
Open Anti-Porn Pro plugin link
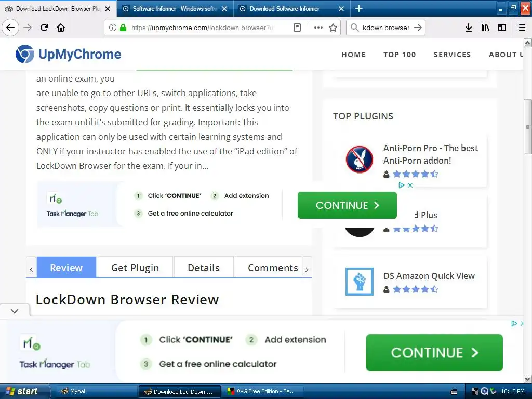pos(431,154)
